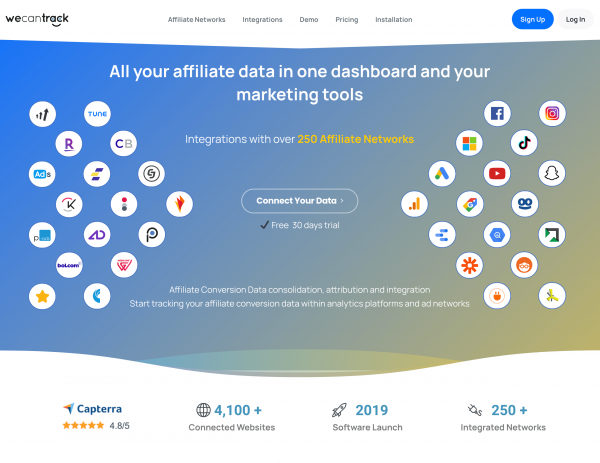Open the Pricing page
The image size is (600, 463).
coord(347,20)
